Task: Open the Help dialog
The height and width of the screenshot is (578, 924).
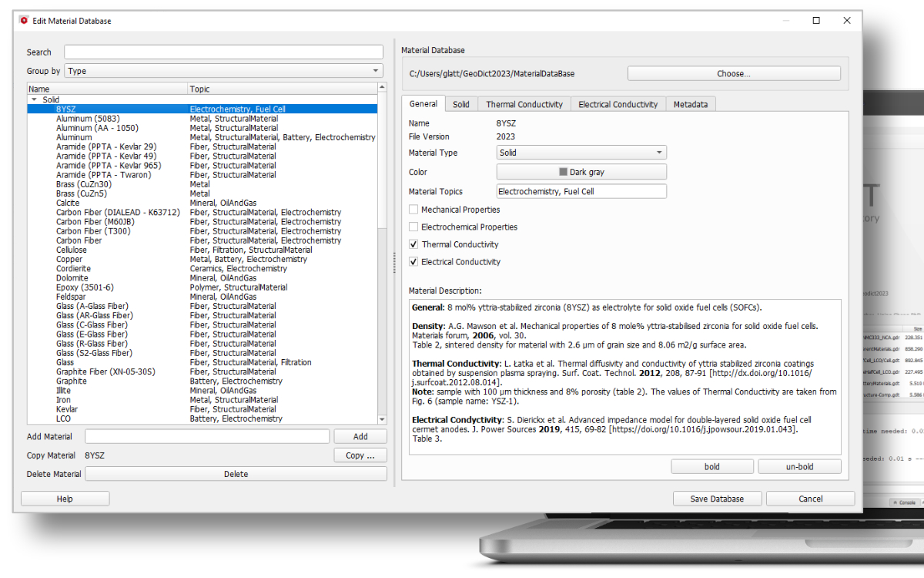Action: point(65,498)
